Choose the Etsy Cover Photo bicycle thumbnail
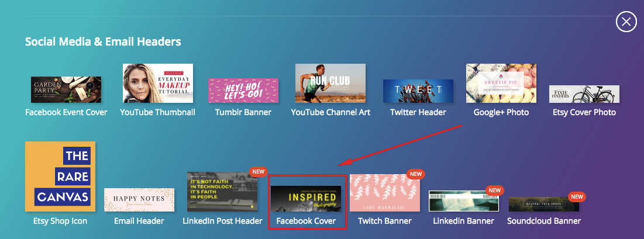The height and width of the screenshot is (239, 644). [584, 94]
